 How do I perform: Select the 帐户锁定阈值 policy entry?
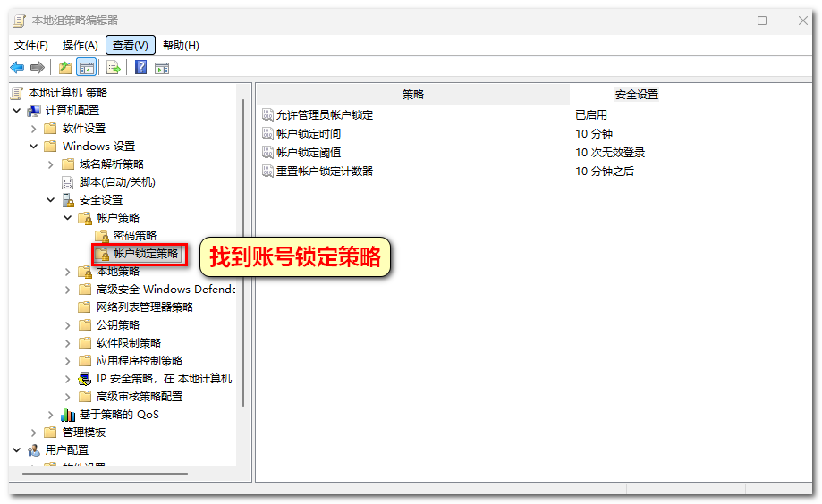[x=309, y=153]
